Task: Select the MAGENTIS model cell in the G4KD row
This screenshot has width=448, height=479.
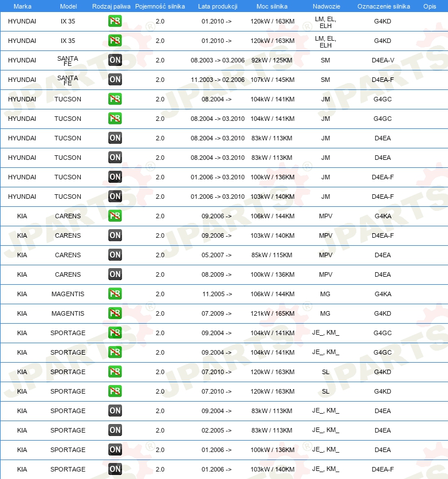Action: [x=68, y=313]
